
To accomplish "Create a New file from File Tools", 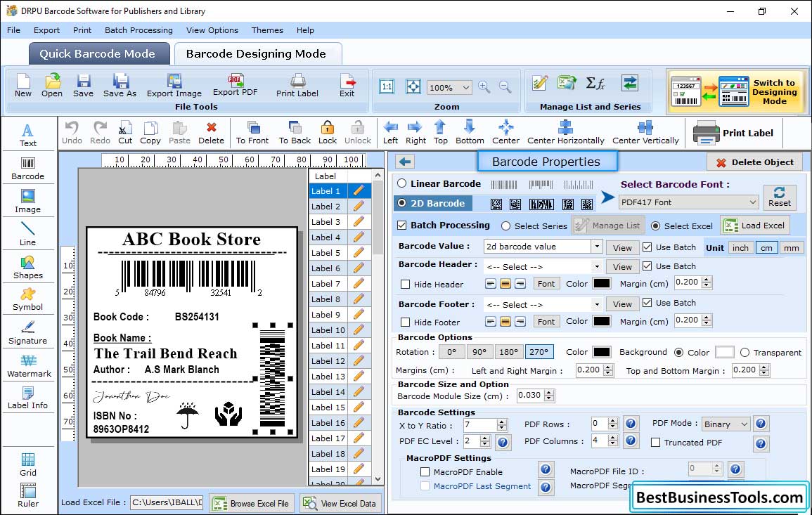I will point(22,86).
